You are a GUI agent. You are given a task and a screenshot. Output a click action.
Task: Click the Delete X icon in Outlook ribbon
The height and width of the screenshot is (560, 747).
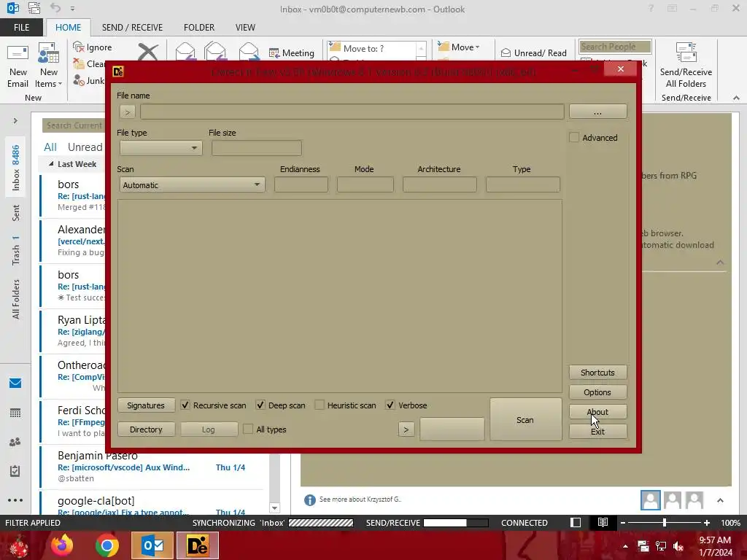point(148,52)
